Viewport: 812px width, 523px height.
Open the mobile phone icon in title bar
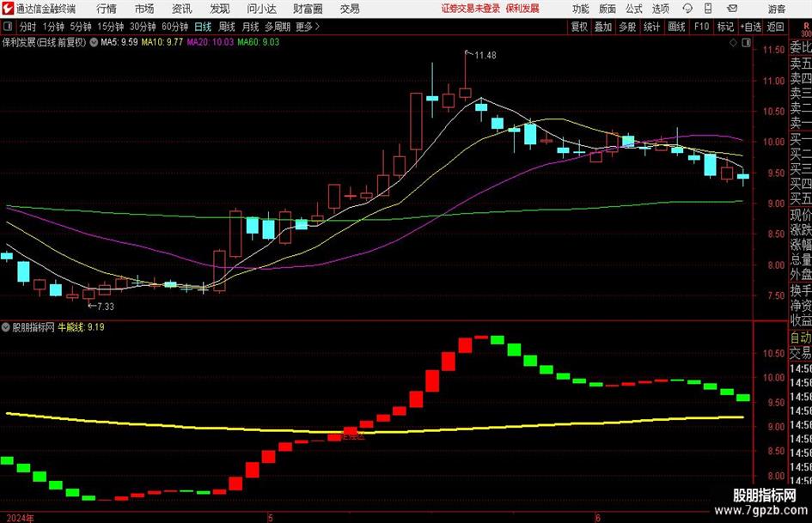708,9
